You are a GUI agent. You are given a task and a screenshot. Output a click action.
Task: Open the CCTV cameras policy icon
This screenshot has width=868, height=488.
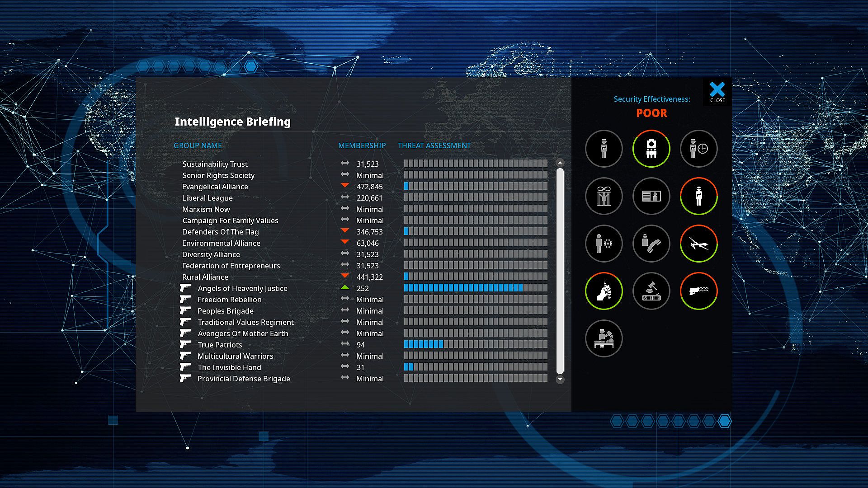click(651, 149)
